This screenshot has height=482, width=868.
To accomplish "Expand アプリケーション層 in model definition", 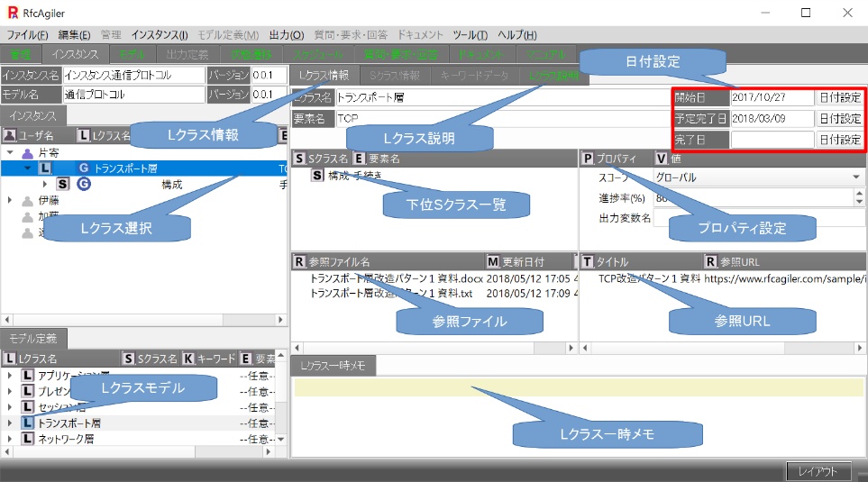I will tap(10, 375).
